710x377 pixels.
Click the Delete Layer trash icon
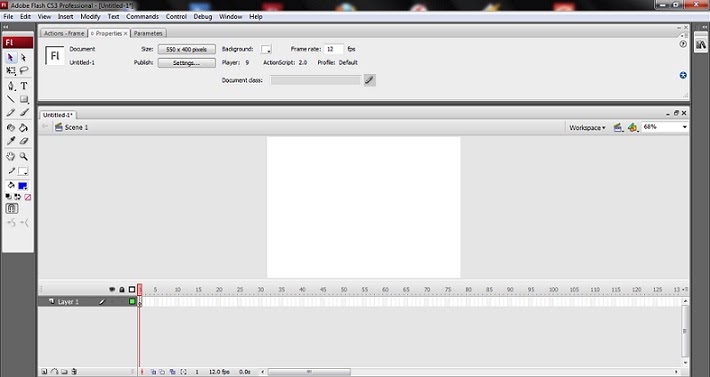(x=74, y=372)
